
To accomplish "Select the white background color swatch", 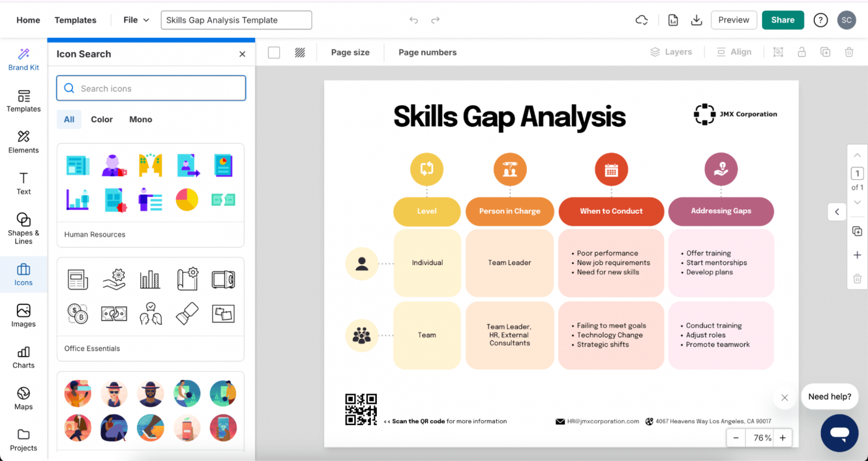I will [x=274, y=51].
